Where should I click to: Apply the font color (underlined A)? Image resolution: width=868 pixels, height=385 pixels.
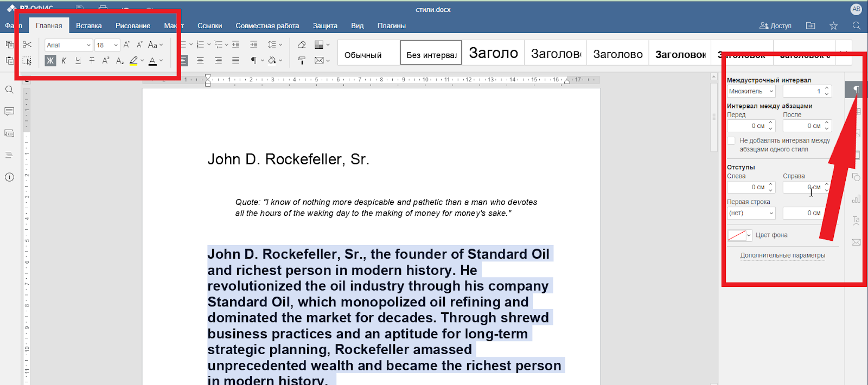[152, 61]
